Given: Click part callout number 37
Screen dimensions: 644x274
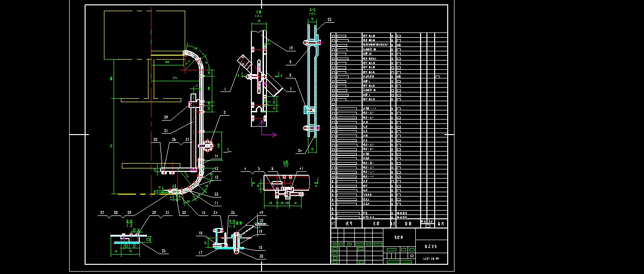Looking at the screenshot, I should pos(188,140).
